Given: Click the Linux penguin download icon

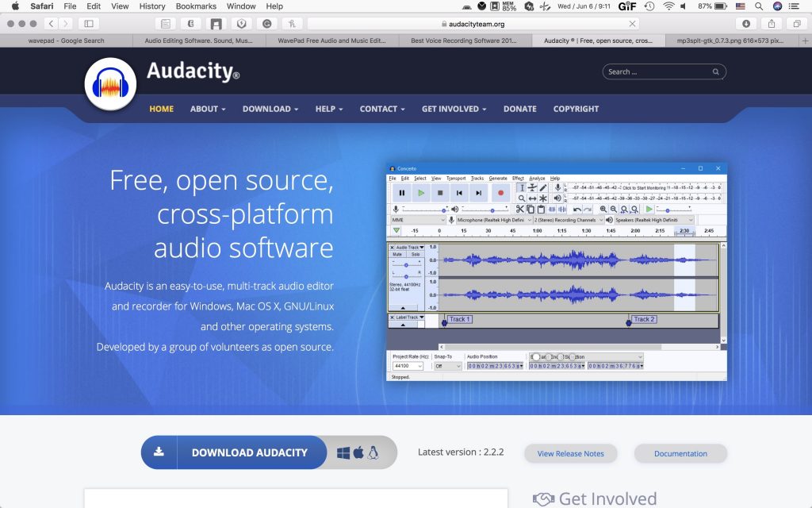Looking at the screenshot, I should coord(373,453).
